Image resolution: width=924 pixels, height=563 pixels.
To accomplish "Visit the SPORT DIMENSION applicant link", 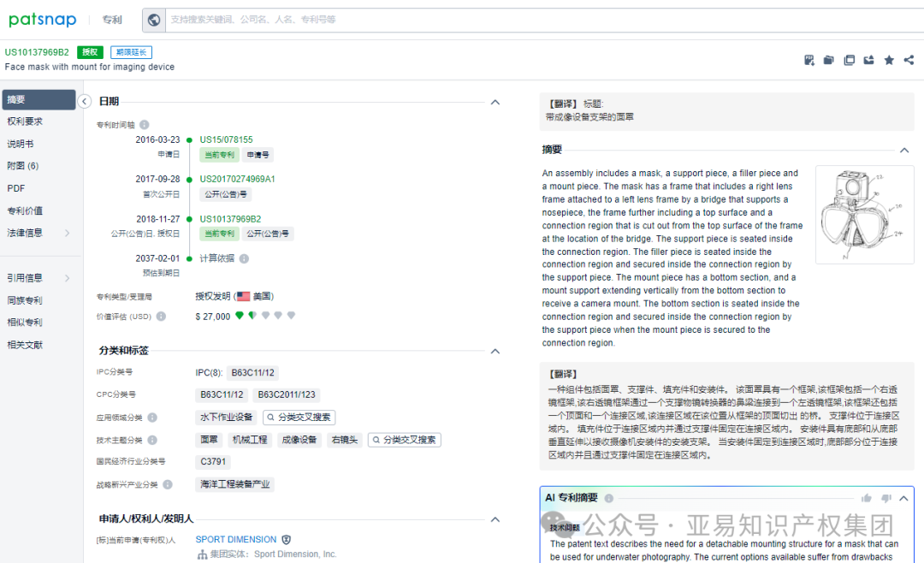I will [x=235, y=540].
